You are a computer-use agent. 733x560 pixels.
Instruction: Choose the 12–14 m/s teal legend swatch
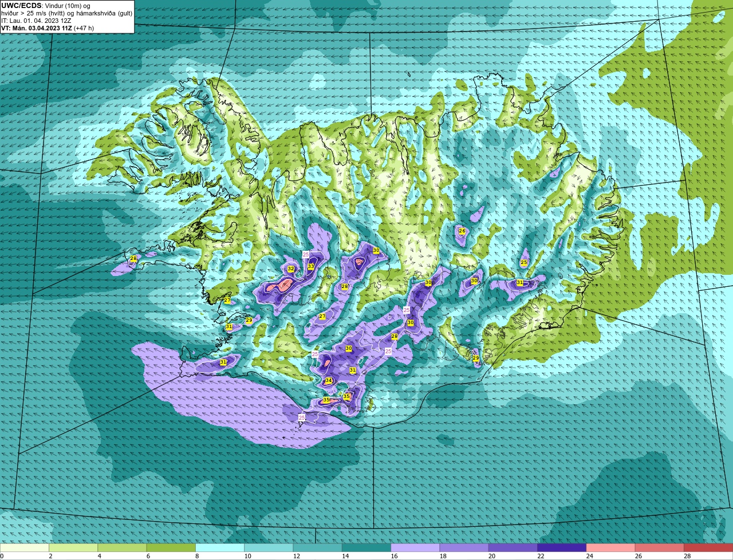coord(317,548)
